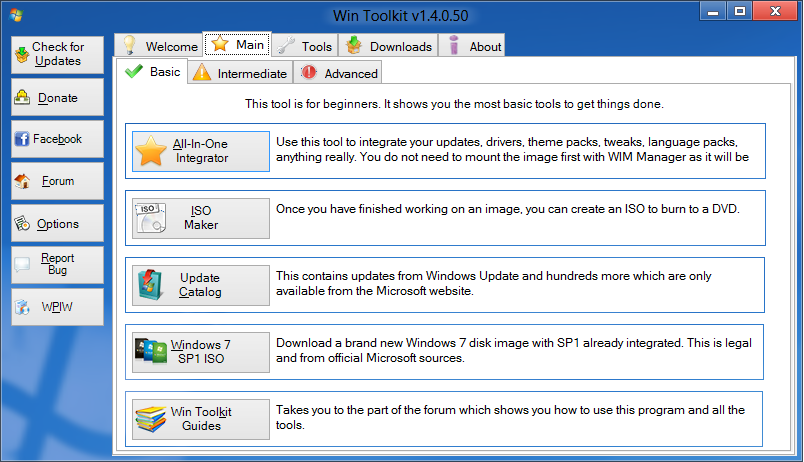The width and height of the screenshot is (804, 462).
Task: Click the Options checklist icon
Action: (x=22, y=223)
